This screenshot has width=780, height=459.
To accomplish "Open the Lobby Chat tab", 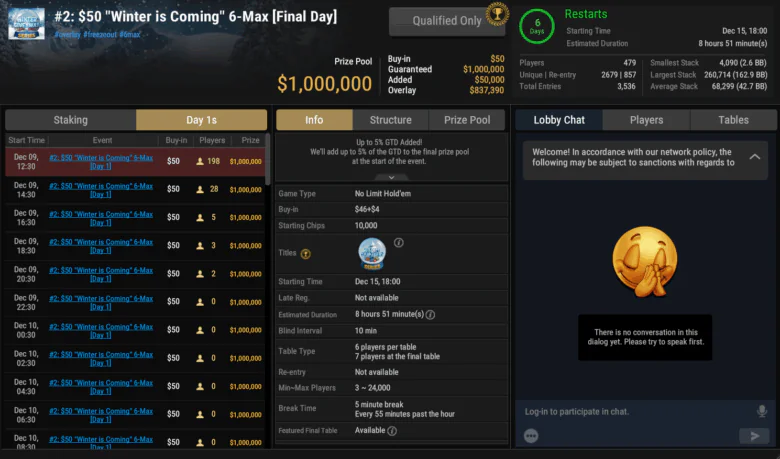I will tap(559, 120).
